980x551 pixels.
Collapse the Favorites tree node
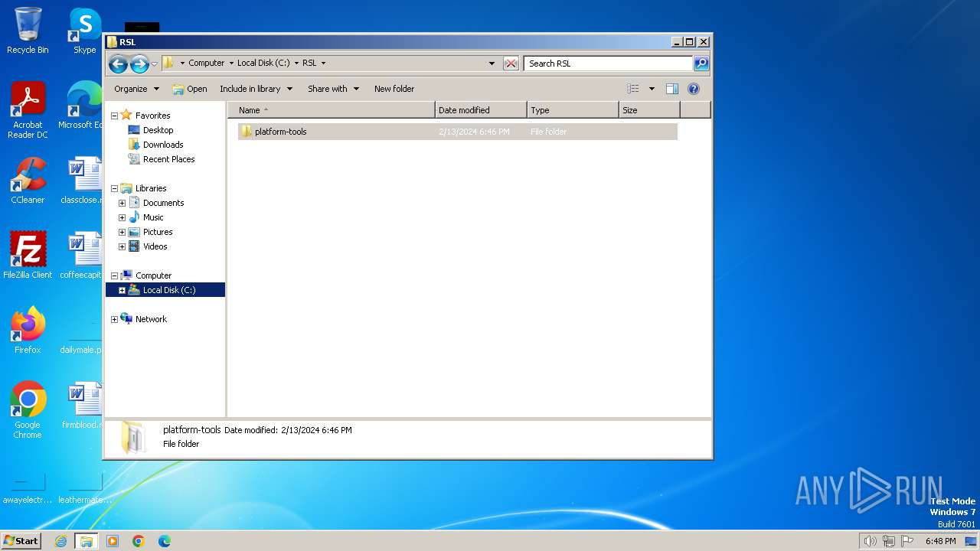[x=115, y=116]
